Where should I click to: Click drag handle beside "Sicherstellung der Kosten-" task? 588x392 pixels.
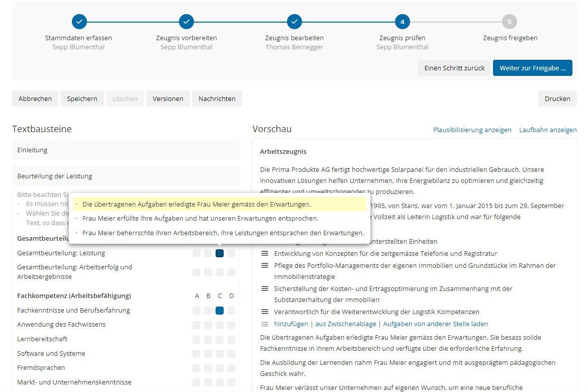point(265,288)
